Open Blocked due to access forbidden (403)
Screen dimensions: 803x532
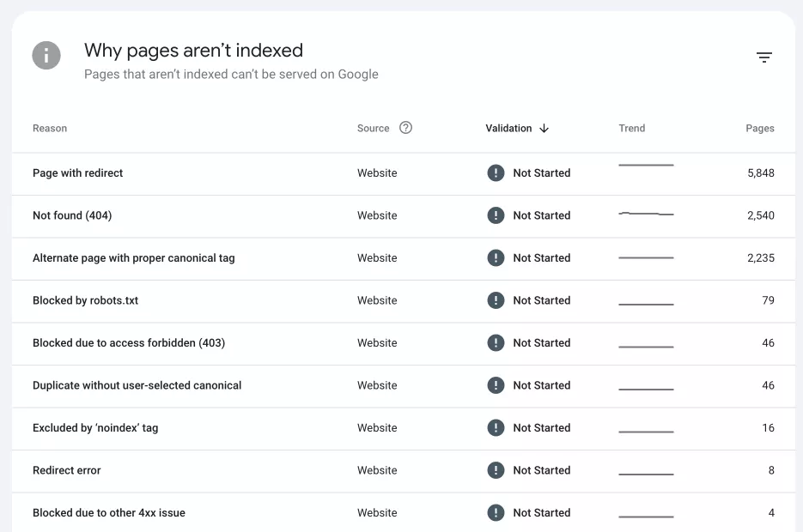click(x=129, y=342)
